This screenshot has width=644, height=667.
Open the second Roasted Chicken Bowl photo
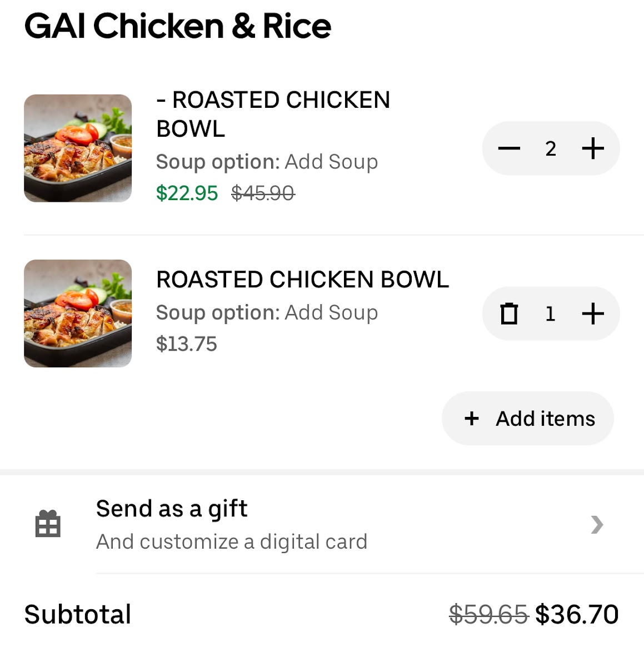coord(78,313)
